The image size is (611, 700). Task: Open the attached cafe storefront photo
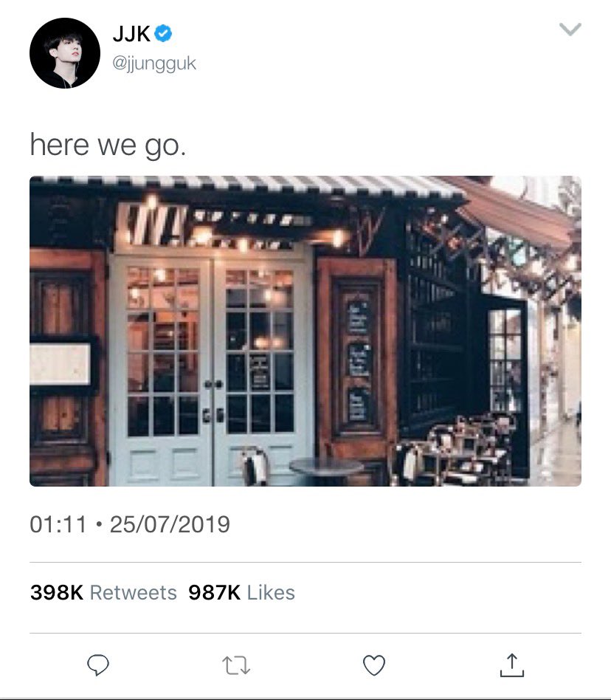(305, 331)
